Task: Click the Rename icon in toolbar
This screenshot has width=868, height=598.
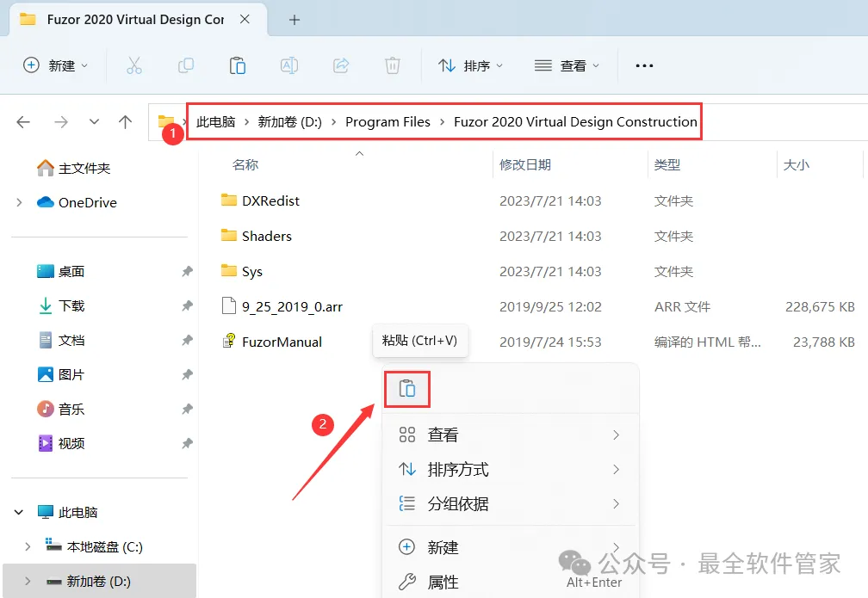Action: tap(289, 66)
